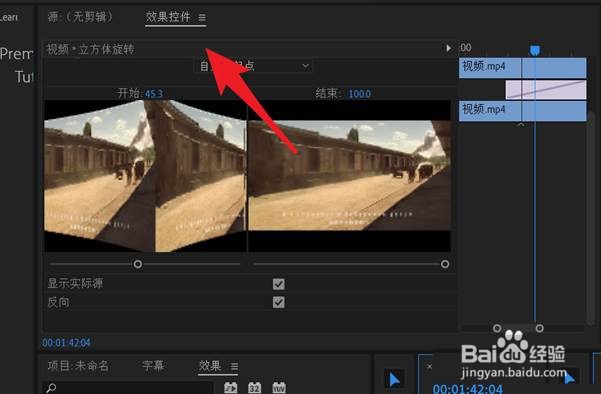
Task: Click the 结束 value 100.0
Action: click(359, 94)
